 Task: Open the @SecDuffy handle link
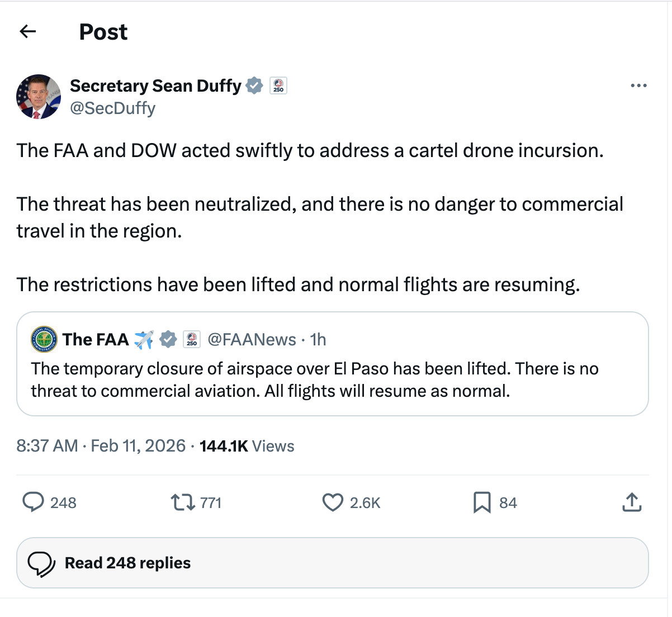(x=112, y=108)
